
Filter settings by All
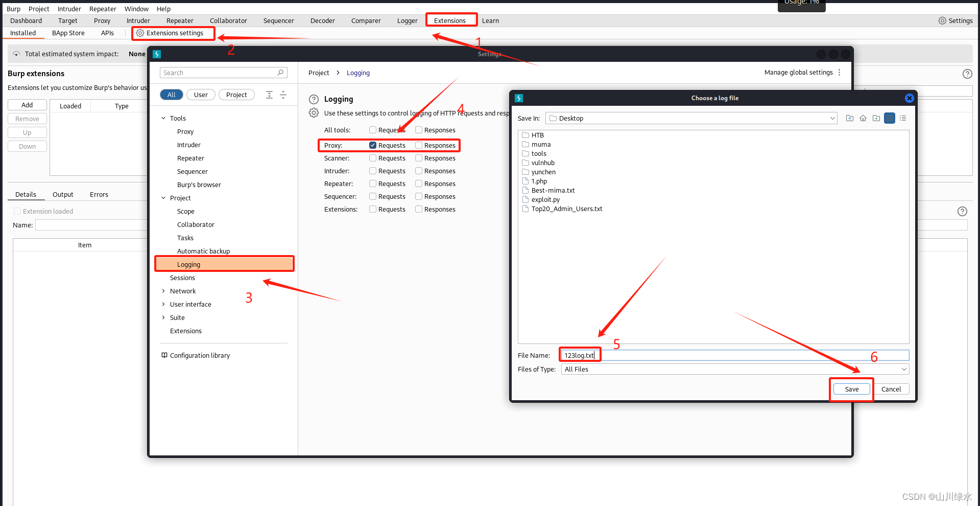(172, 95)
